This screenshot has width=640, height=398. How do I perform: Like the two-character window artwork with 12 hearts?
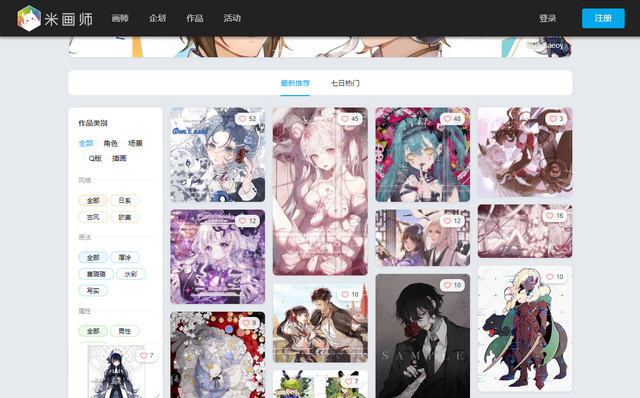click(447, 221)
